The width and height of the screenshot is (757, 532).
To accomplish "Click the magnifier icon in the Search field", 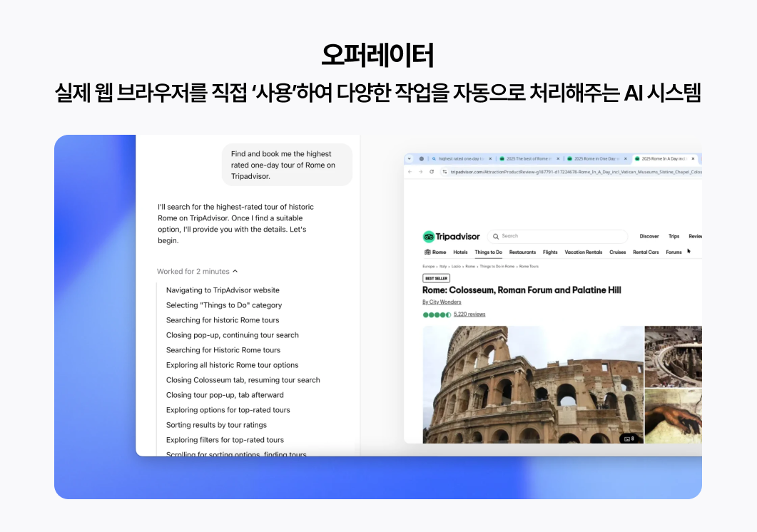I will point(495,237).
